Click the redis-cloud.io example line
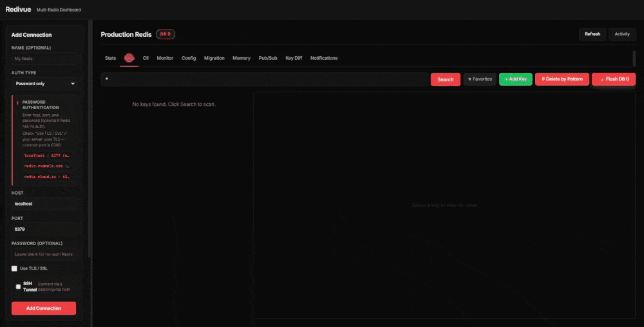 tap(47, 177)
